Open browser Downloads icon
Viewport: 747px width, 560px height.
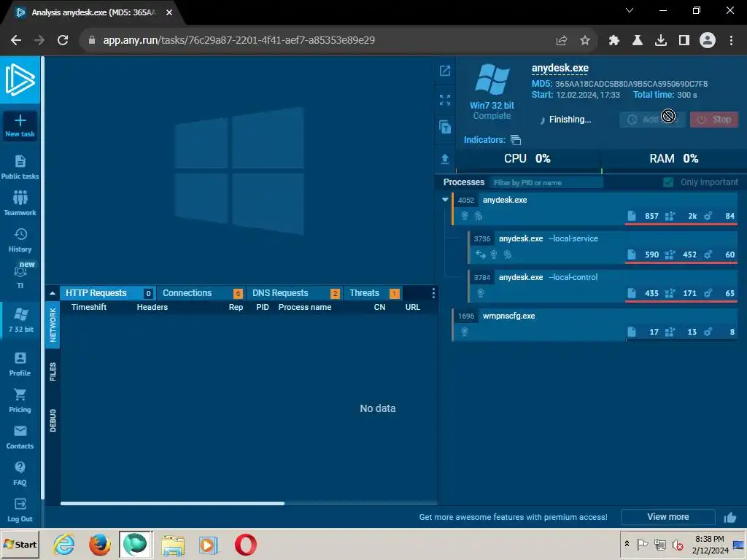[661, 41]
